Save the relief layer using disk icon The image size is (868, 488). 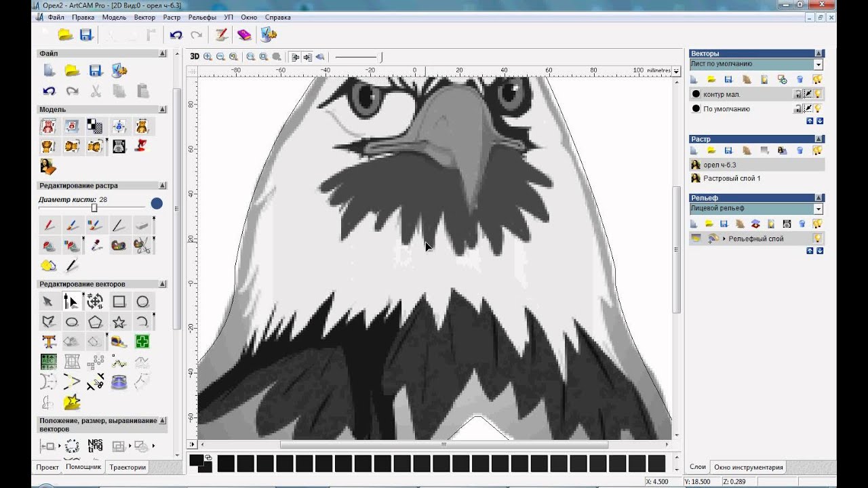pyautogui.click(x=724, y=224)
